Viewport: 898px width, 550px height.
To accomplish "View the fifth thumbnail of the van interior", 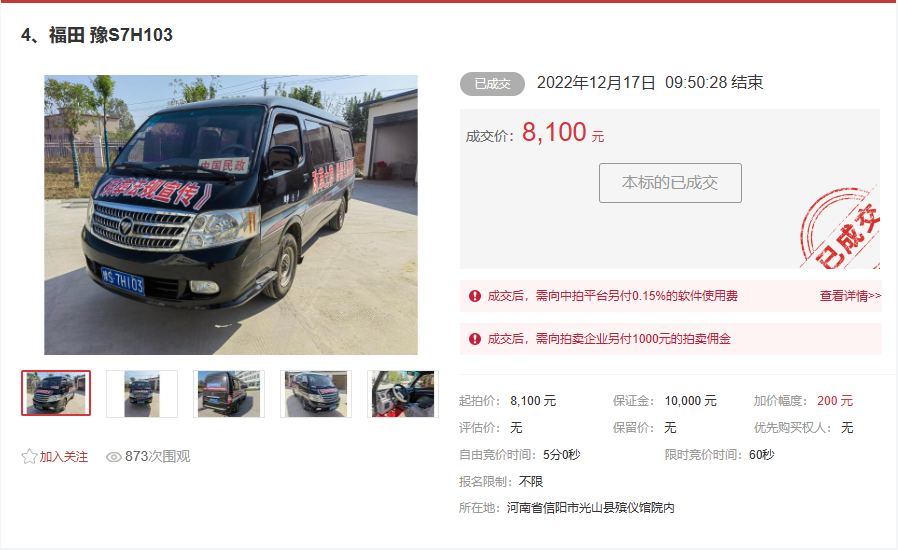I will tap(403, 394).
